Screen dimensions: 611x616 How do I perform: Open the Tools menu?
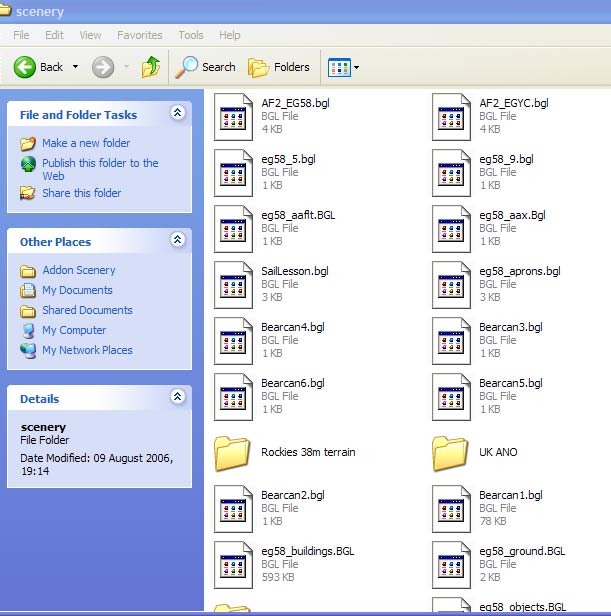[190, 35]
